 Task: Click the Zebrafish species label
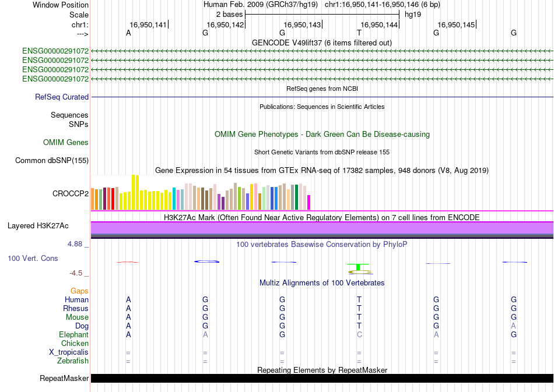pyautogui.click(x=73, y=361)
